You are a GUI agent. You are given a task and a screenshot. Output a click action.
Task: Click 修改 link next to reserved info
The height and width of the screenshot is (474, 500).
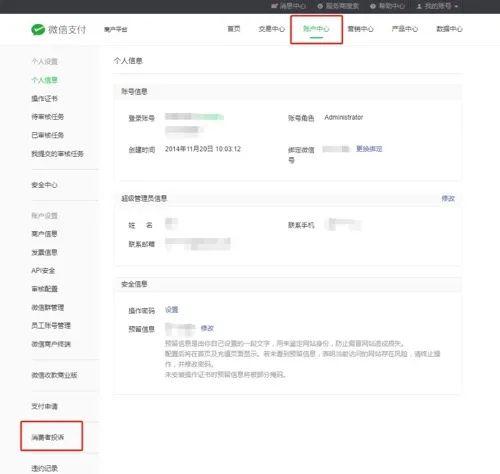207,328
